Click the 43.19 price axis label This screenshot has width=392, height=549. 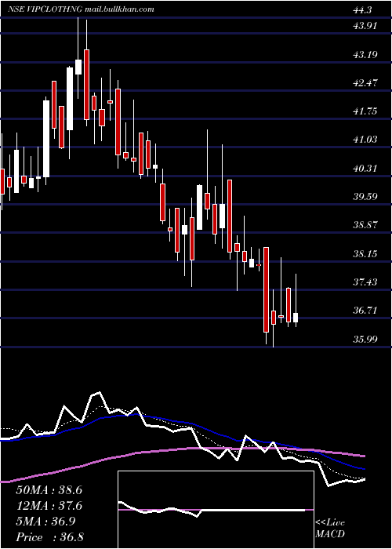pyautogui.click(x=365, y=54)
